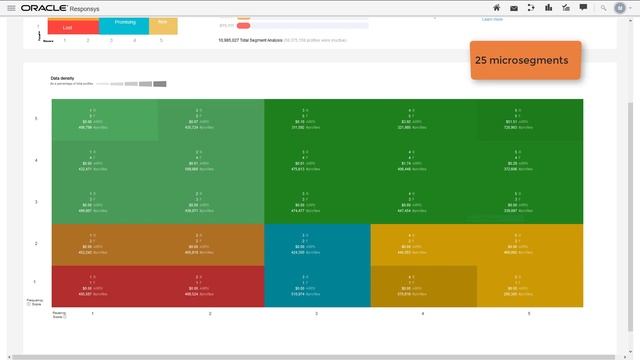Image resolution: width=640 pixels, height=360 pixels.
Task: Open the user avatar menu
Action: click(620, 8)
